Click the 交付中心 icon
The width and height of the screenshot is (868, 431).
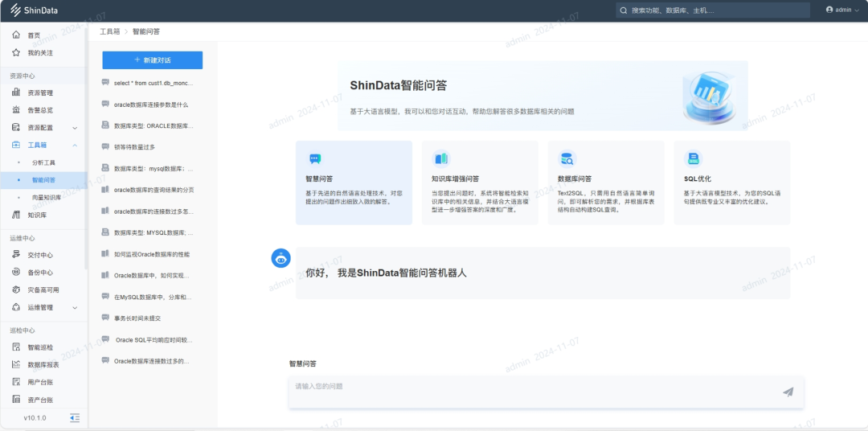coord(16,255)
